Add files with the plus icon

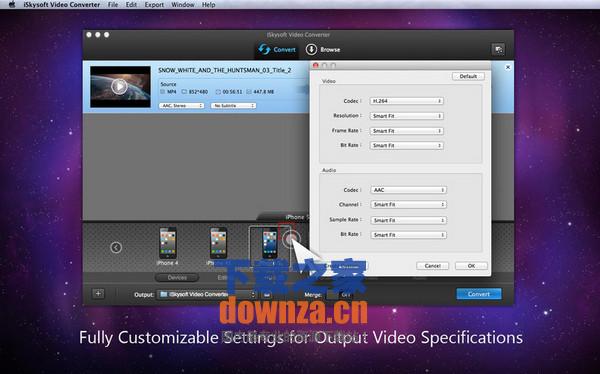pos(98,294)
